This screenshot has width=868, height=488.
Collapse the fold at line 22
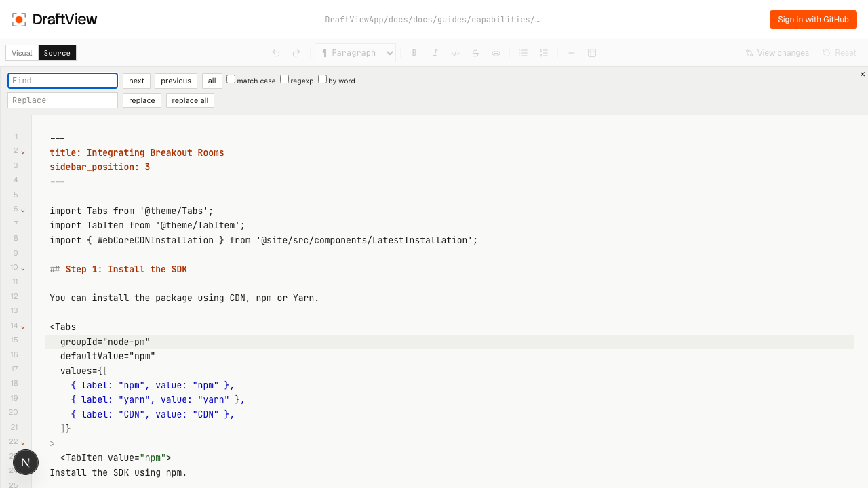pos(23,443)
